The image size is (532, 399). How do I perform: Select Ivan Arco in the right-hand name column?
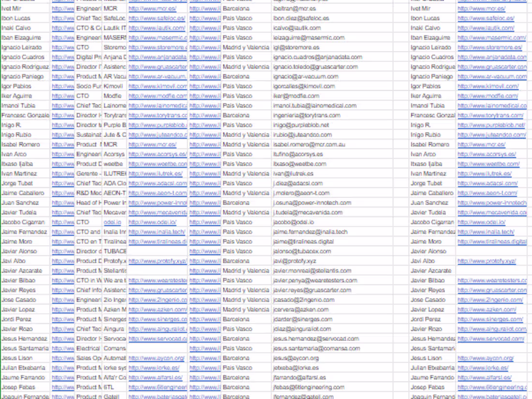[x=423, y=154]
